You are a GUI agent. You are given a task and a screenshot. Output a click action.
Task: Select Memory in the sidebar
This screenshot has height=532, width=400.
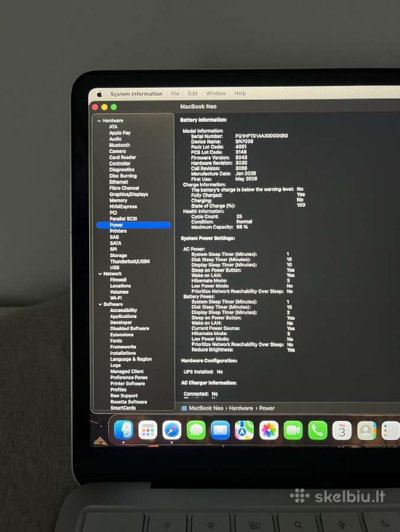[x=118, y=200]
